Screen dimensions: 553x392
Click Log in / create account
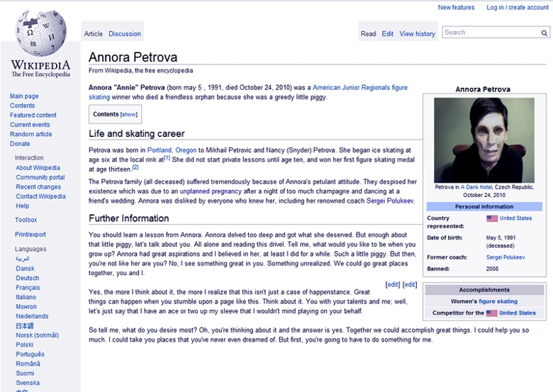pos(518,7)
